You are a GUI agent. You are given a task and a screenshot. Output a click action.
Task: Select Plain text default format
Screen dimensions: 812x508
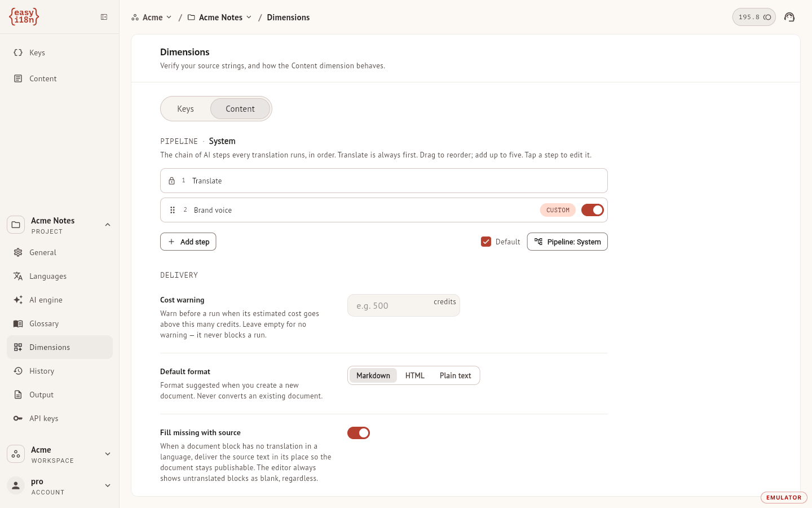456,375
